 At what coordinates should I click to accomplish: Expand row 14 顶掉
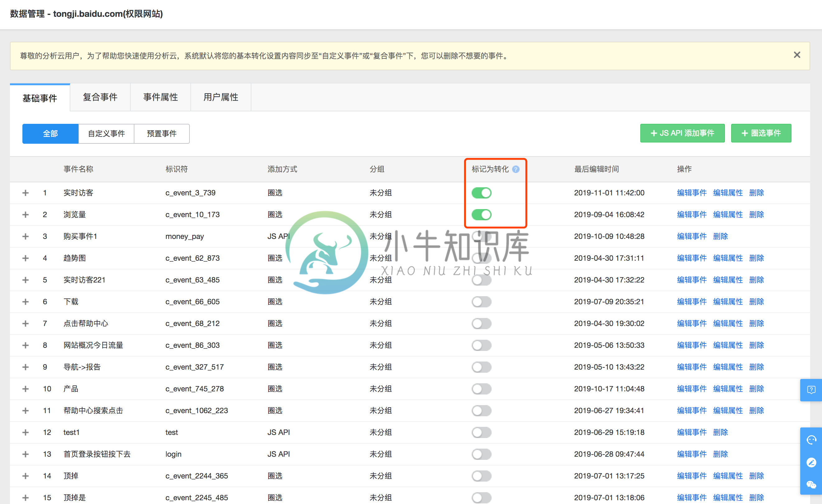pyautogui.click(x=25, y=476)
